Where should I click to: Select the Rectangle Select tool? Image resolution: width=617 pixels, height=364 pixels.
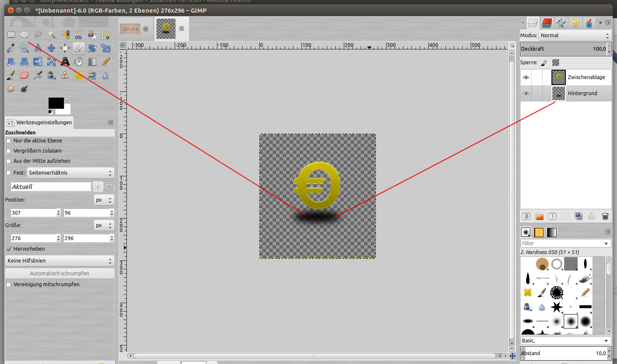point(11,35)
